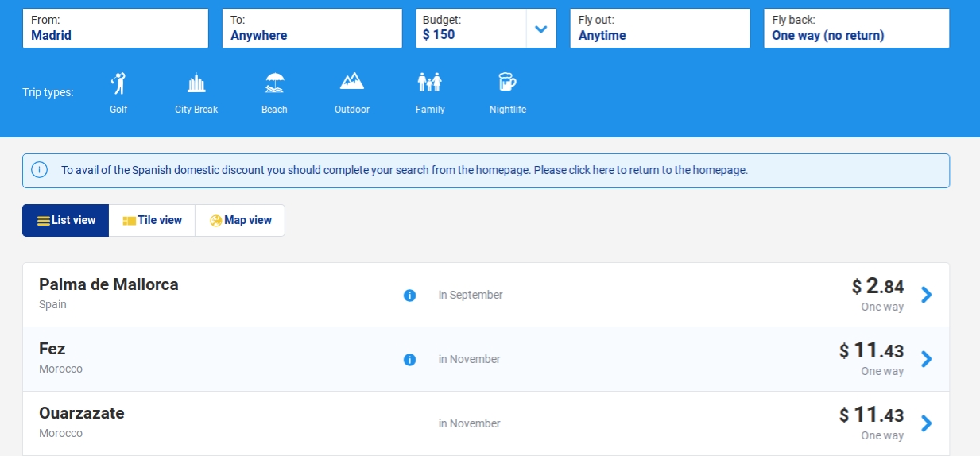Open the Budget dropdown arrow
The width and height of the screenshot is (980, 456).
[x=541, y=29]
